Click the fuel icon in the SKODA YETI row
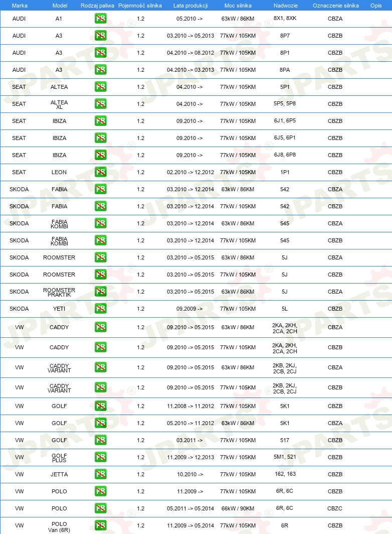 (100, 308)
